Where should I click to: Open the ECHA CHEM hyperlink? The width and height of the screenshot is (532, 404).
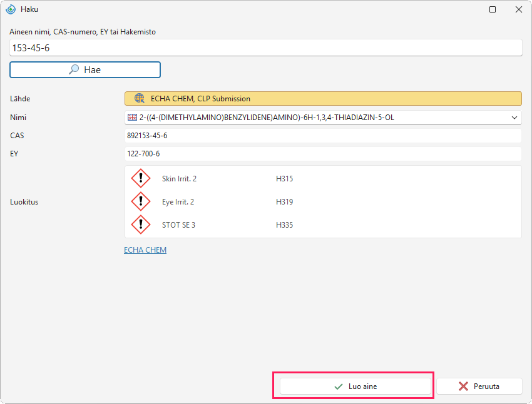click(x=145, y=250)
